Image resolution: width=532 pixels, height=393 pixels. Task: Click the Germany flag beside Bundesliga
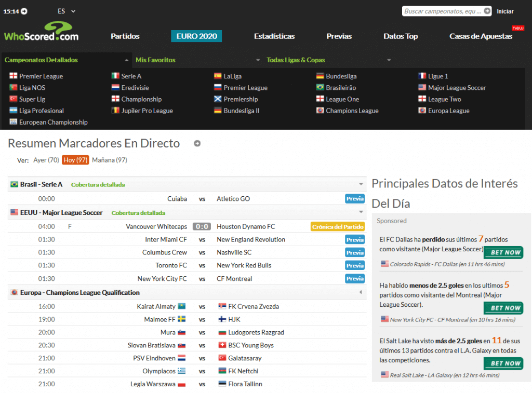coord(320,76)
